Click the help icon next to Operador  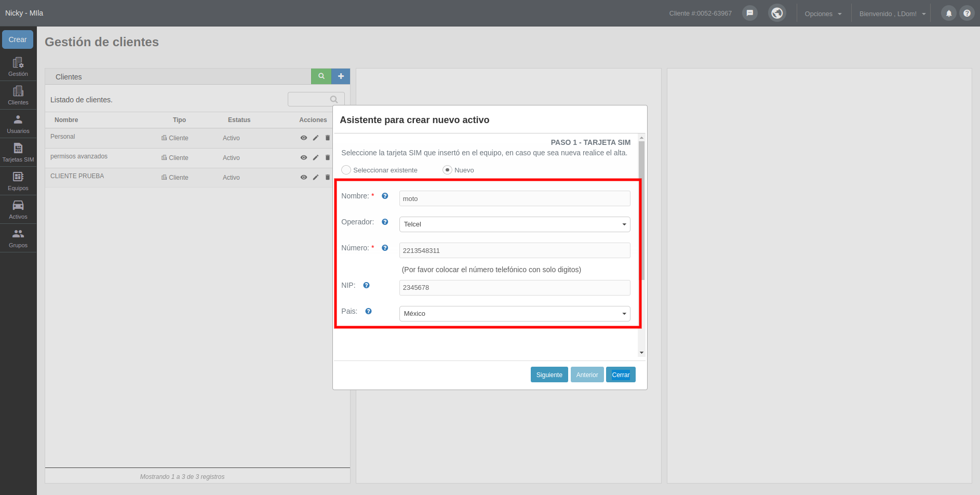385,222
